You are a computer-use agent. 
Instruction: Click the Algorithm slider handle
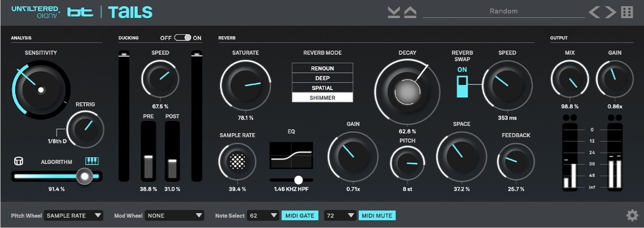[x=85, y=176]
